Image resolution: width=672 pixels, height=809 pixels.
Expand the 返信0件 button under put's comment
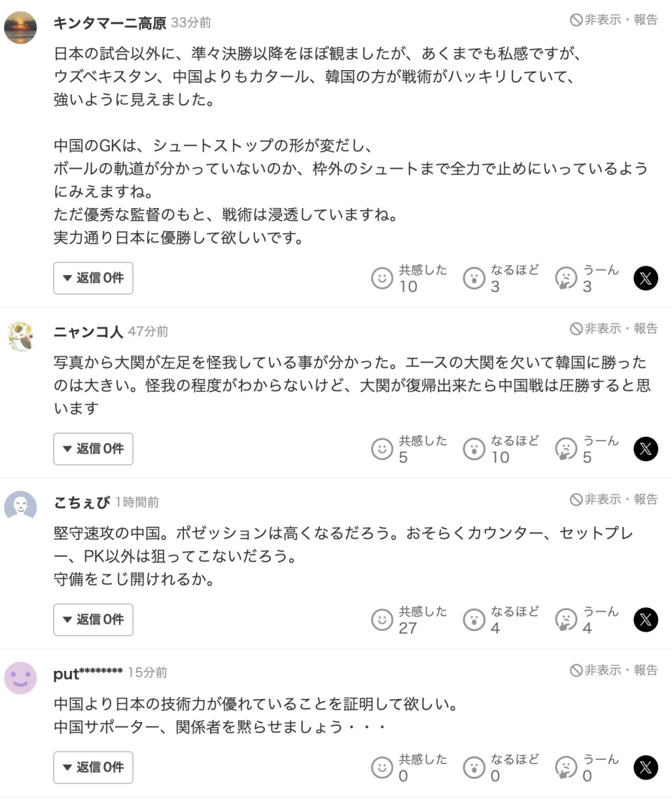pos(93,767)
